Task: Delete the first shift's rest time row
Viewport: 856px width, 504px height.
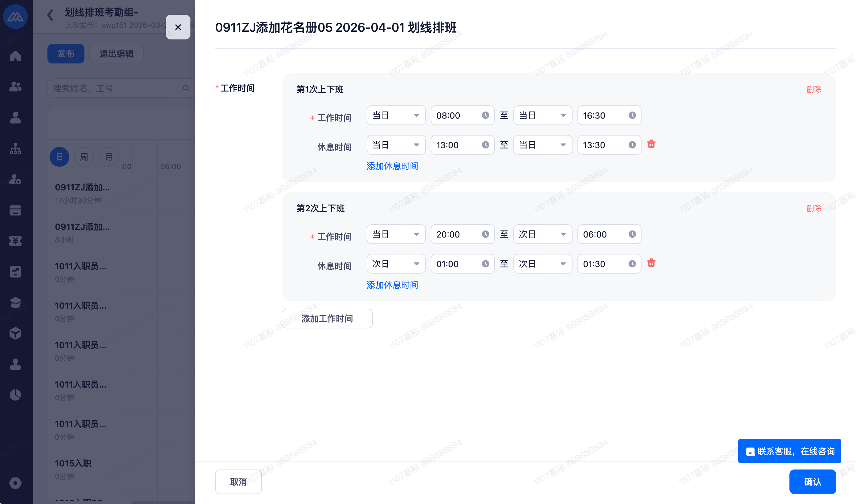Action: coord(651,144)
